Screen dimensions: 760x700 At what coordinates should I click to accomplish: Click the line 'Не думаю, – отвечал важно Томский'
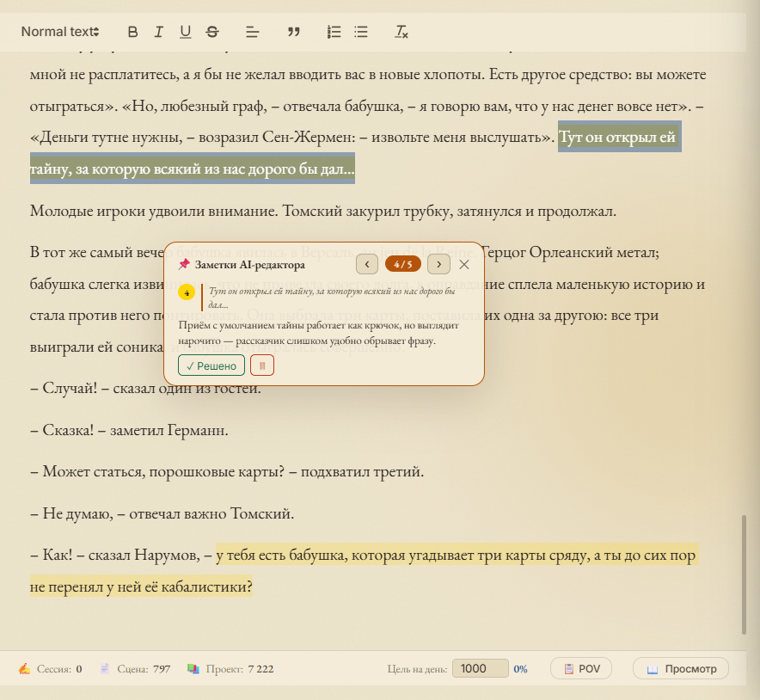point(162,513)
